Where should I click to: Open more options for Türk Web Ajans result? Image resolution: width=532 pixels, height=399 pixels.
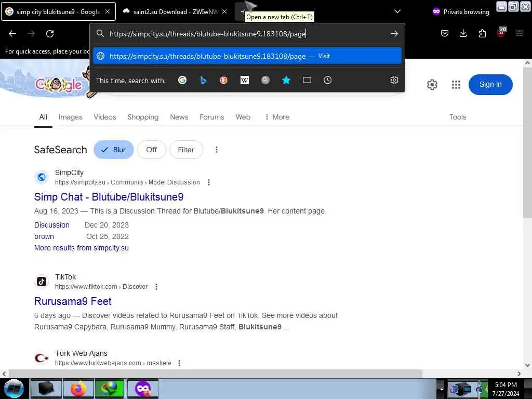point(179,363)
